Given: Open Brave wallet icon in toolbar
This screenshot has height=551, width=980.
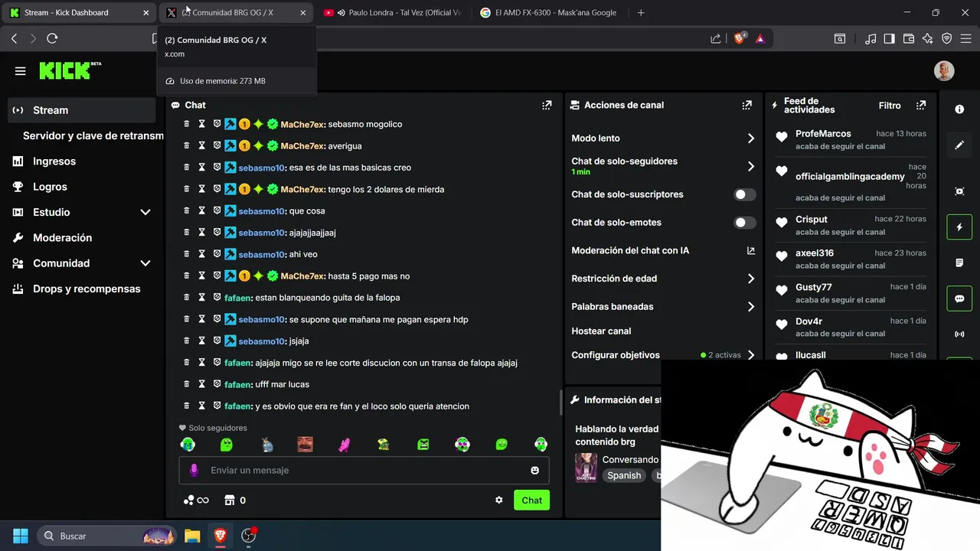Looking at the screenshot, I should point(909,38).
